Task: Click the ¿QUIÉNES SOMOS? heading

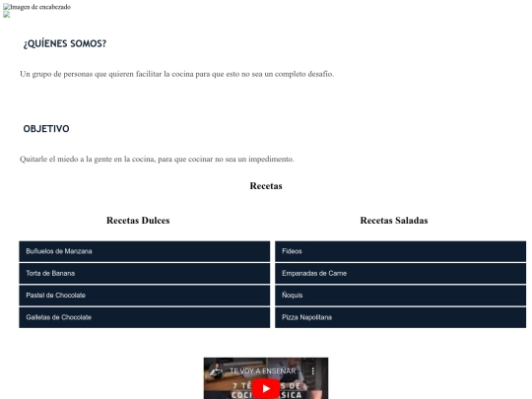Action: tap(65, 43)
